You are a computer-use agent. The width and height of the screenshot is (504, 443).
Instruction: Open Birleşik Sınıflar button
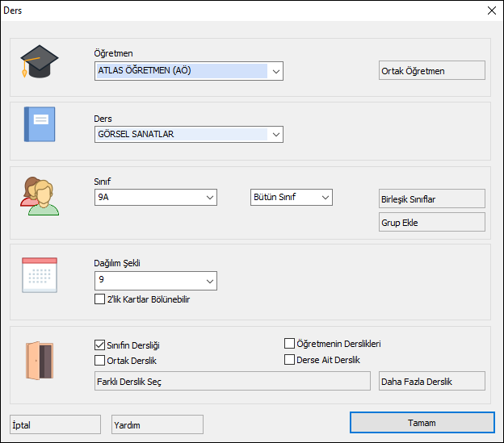(x=431, y=199)
